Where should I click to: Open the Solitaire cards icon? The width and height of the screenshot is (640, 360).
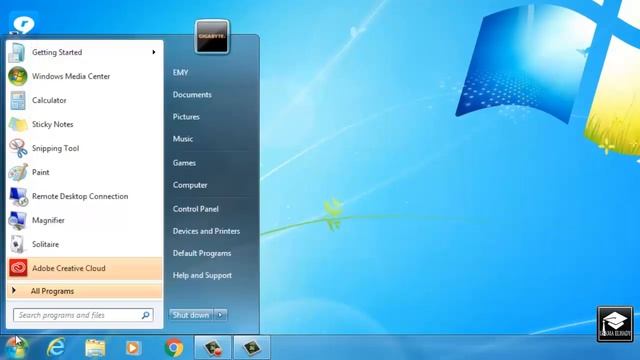[18, 244]
